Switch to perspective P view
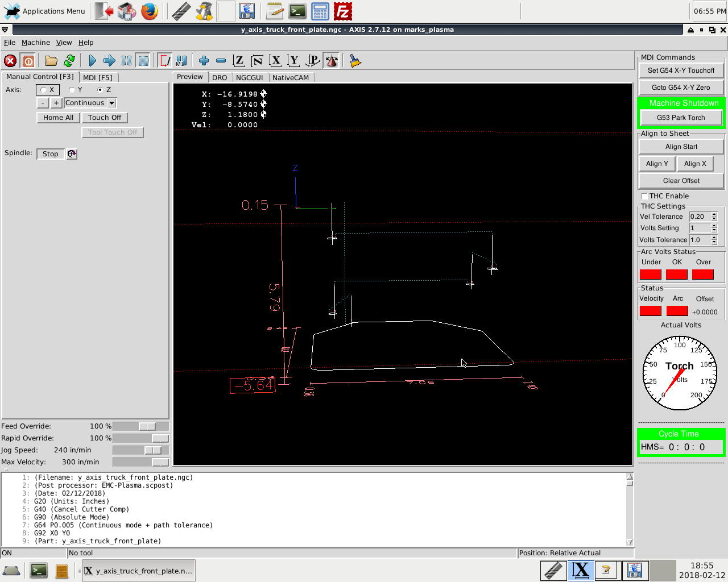Viewport: 728px width, 582px height. 312,61
